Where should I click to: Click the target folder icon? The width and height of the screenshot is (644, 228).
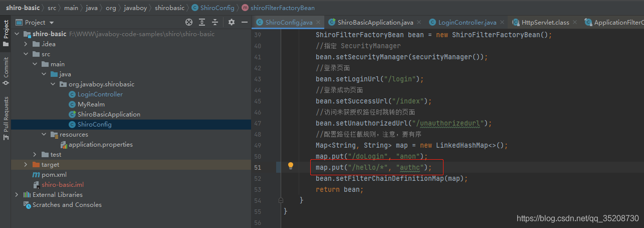(36, 165)
